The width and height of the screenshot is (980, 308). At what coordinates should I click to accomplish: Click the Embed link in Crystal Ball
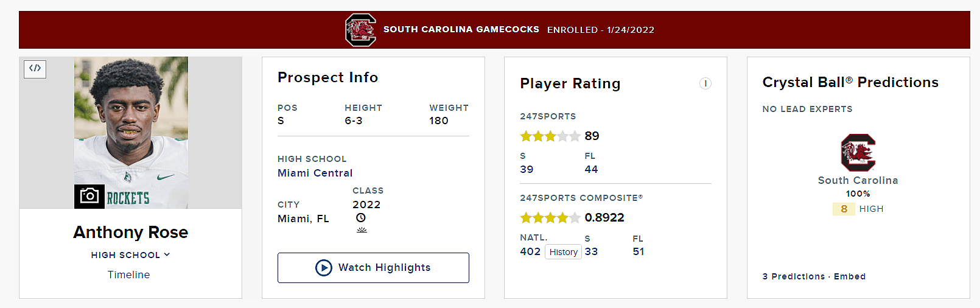pyautogui.click(x=849, y=276)
